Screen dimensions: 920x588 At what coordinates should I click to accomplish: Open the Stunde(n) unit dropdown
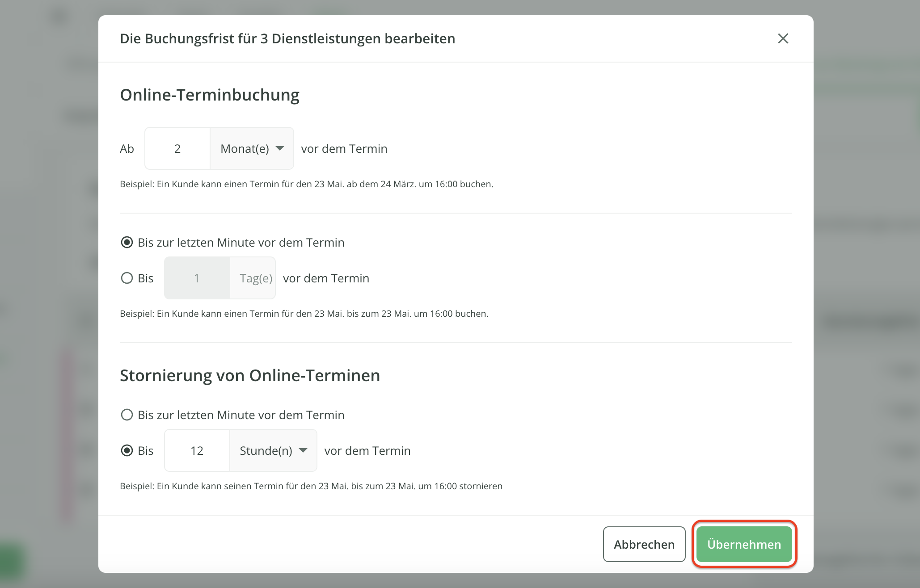273,450
